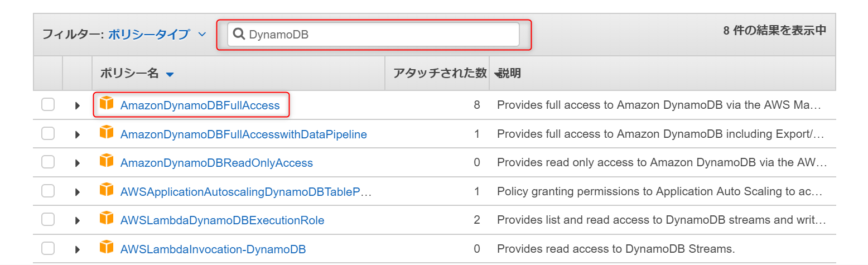Click the policy icon beside AWSLambdaInvocation-DynamoDB
868x265 pixels.
(x=107, y=248)
